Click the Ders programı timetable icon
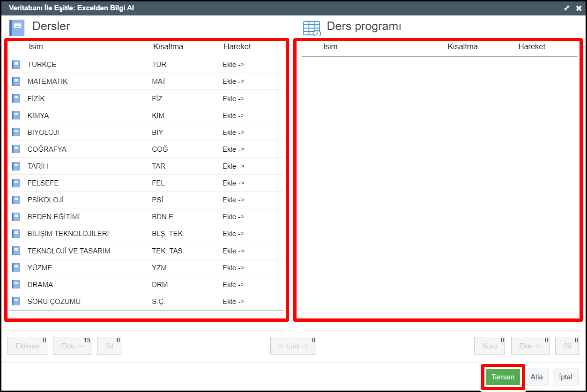 pyautogui.click(x=312, y=28)
